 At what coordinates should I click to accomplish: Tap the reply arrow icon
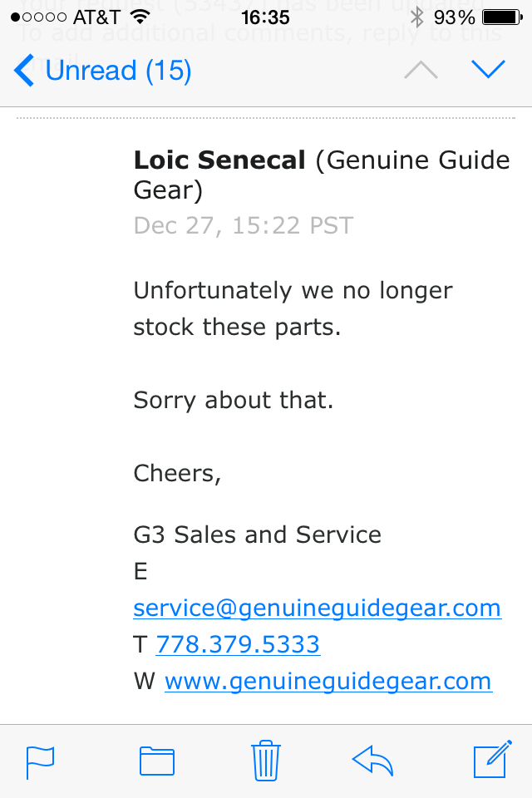(373, 761)
